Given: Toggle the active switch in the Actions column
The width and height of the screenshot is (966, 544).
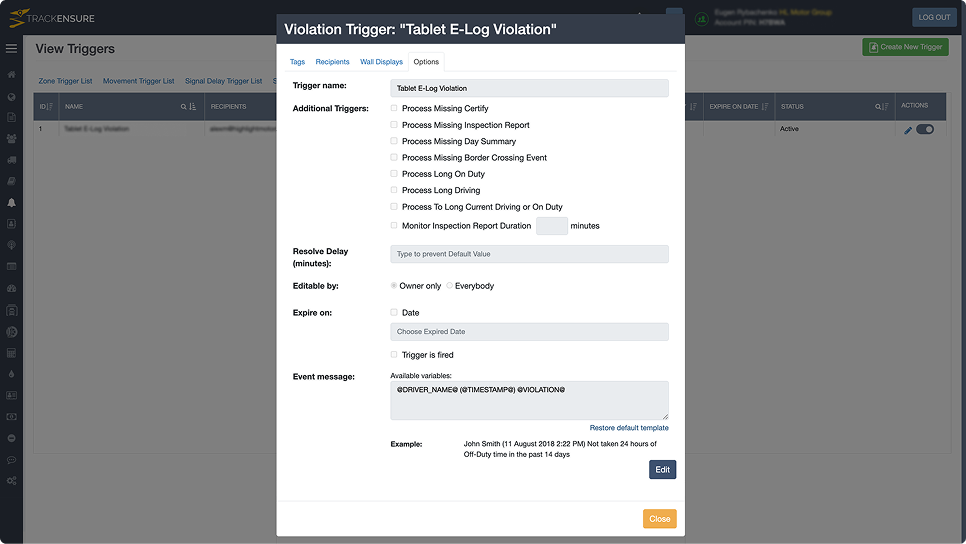Looking at the screenshot, I should click(x=925, y=129).
